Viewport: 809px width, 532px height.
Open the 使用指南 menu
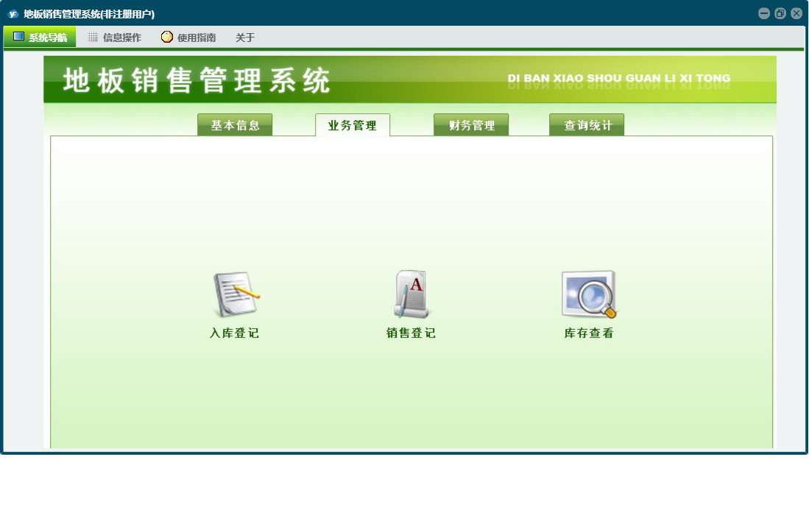pyautogui.click(x=189, y=37)
